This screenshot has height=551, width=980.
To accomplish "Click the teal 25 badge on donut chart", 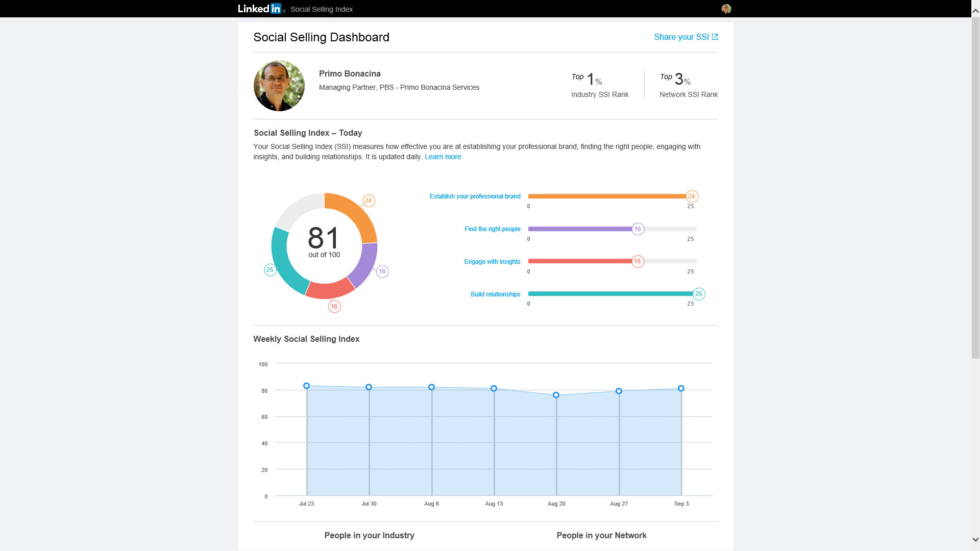I will click(270, 270).
